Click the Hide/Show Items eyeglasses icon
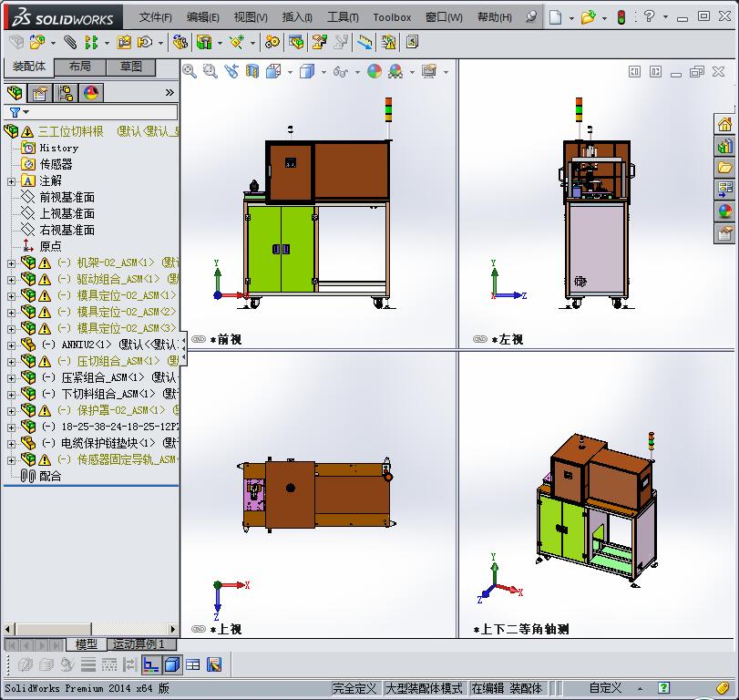Viewport: 739px width, 700px height. click(x=339, y=72)
